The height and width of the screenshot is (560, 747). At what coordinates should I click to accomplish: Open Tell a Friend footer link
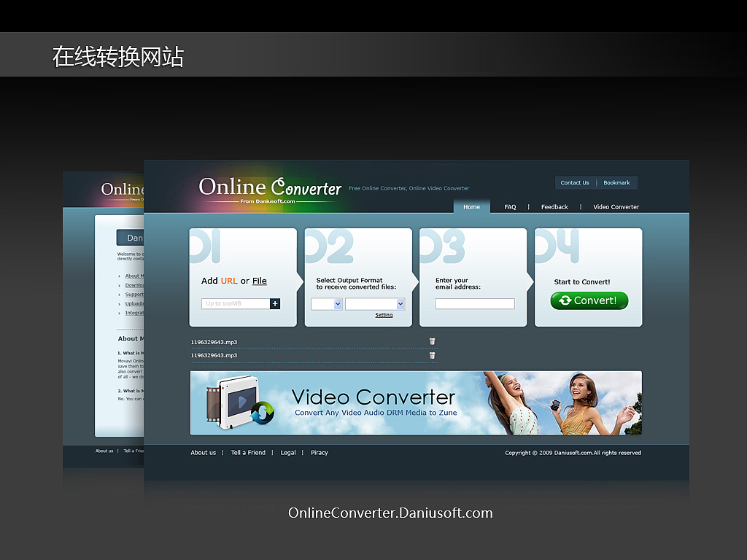(248, 452)
